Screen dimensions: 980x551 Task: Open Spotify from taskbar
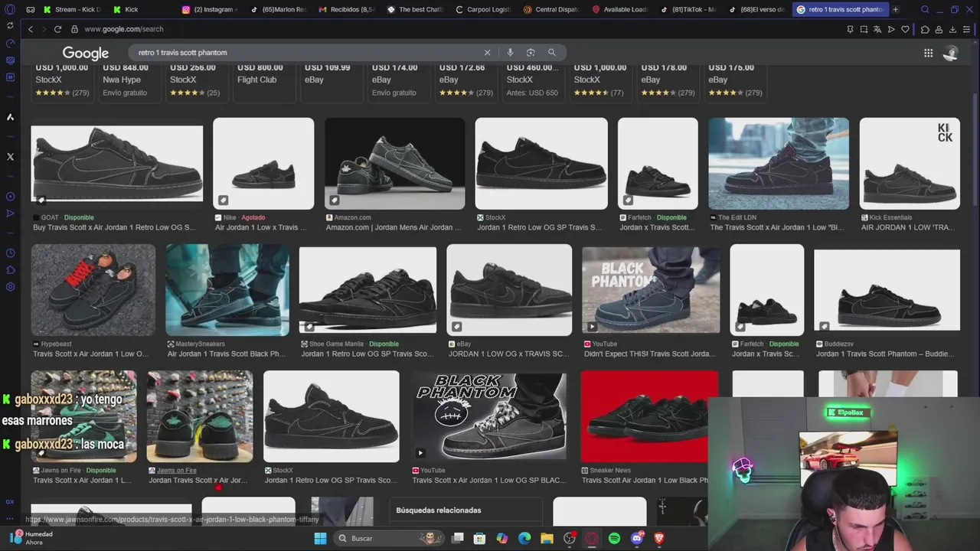pos(614,538)
